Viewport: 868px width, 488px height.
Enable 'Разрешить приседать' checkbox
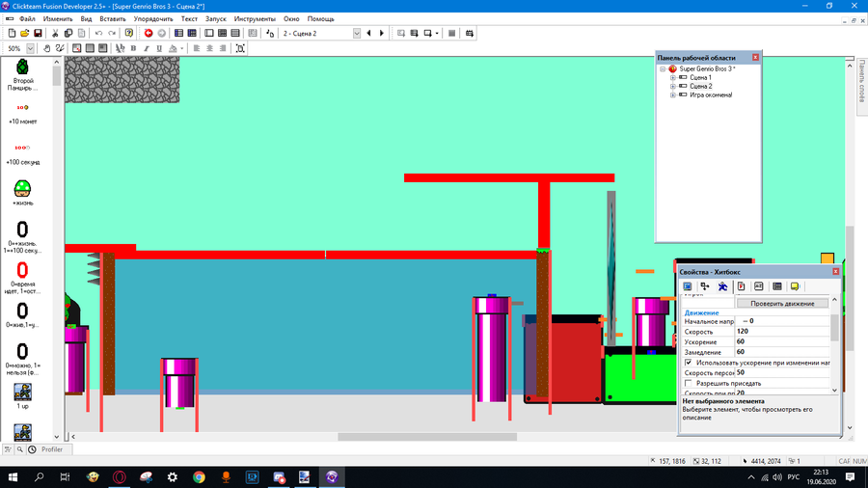click(688, 383)
